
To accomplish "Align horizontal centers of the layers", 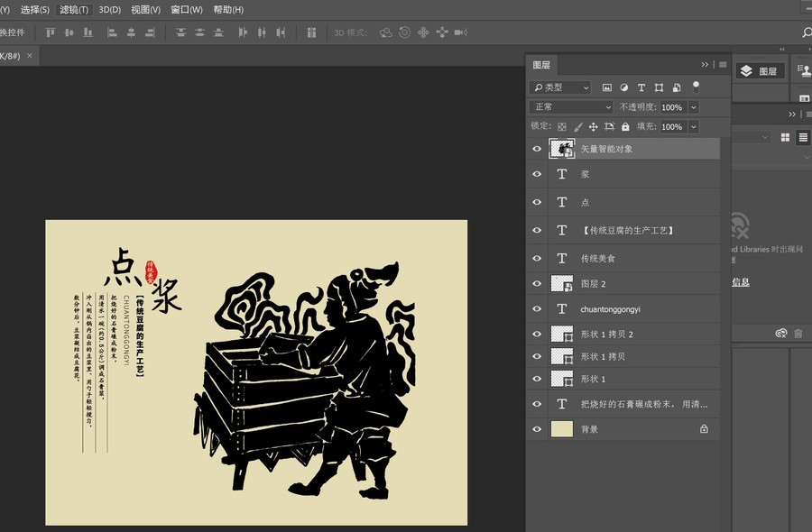I will [131, 32].
